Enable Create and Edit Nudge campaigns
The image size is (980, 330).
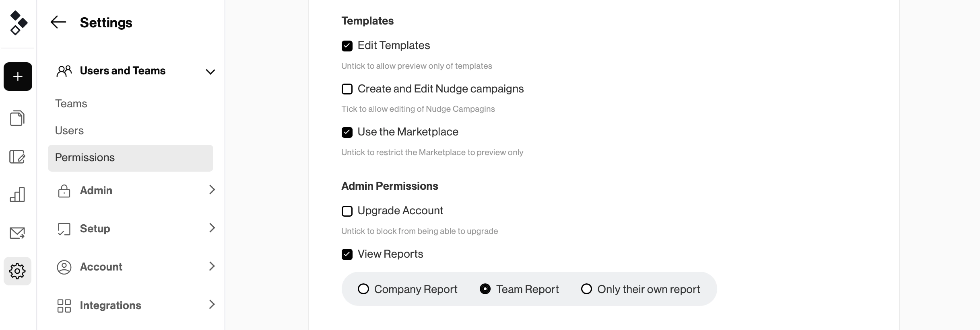coord(347,89)
